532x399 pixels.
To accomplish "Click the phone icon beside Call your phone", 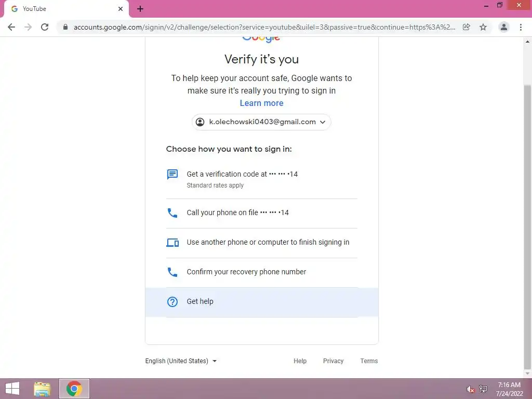I will point(172,213).
